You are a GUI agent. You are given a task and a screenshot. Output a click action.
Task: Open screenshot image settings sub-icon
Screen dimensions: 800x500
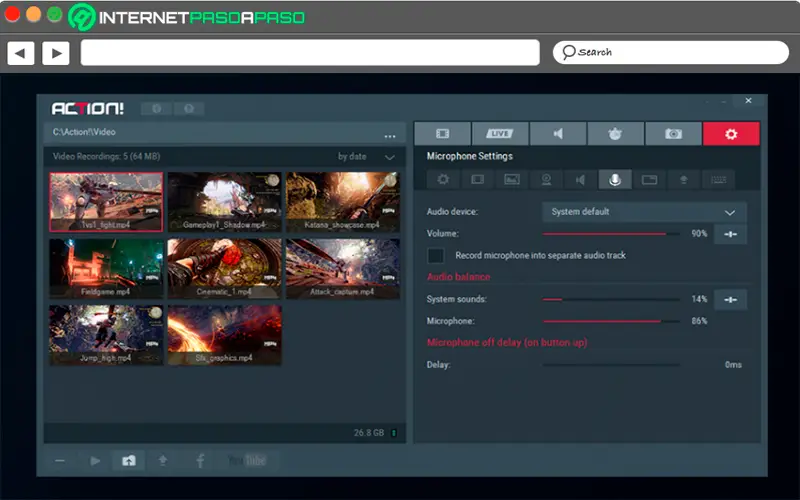tap(512, 180)
